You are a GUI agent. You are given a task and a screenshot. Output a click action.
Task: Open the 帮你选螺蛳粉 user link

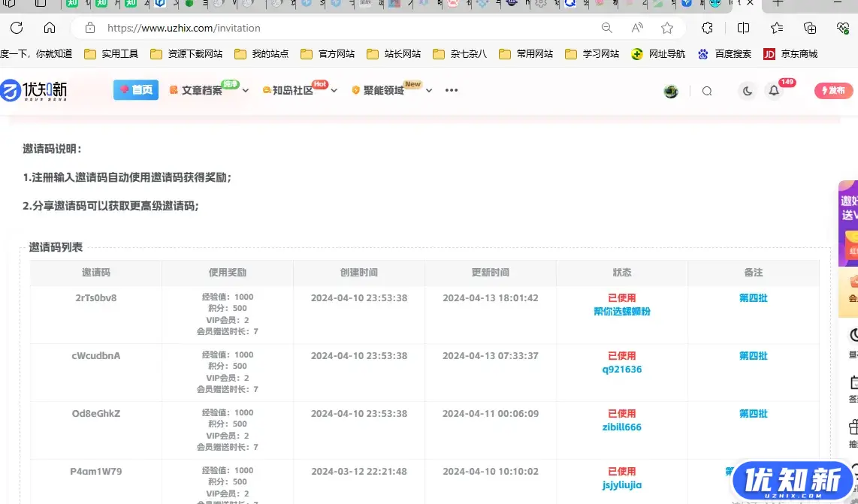622,311
